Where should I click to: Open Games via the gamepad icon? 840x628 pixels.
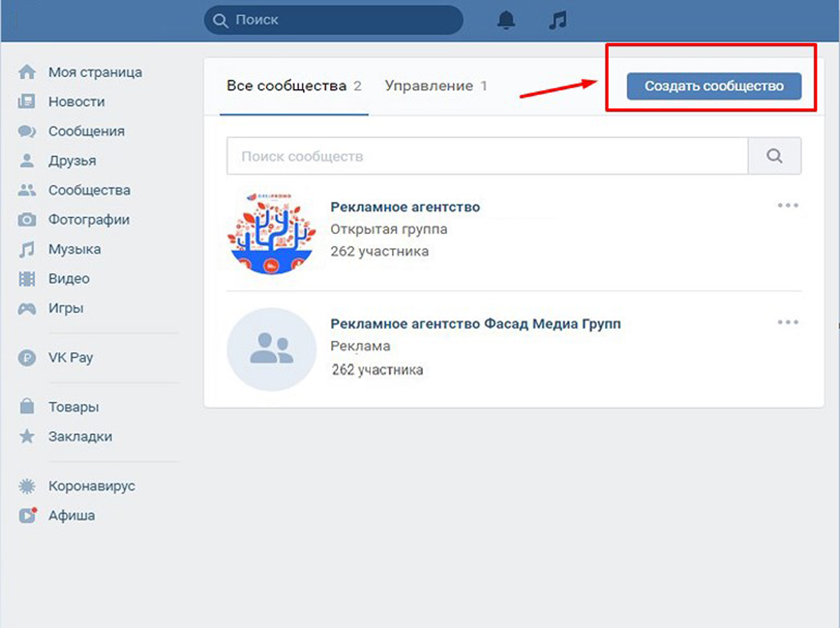tap(27, 308)
